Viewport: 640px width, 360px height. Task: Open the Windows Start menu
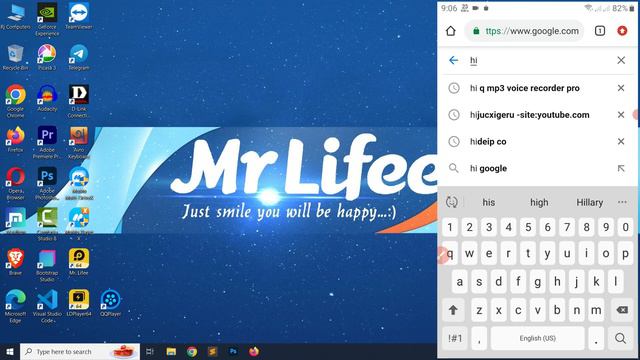tap(10, 351)
